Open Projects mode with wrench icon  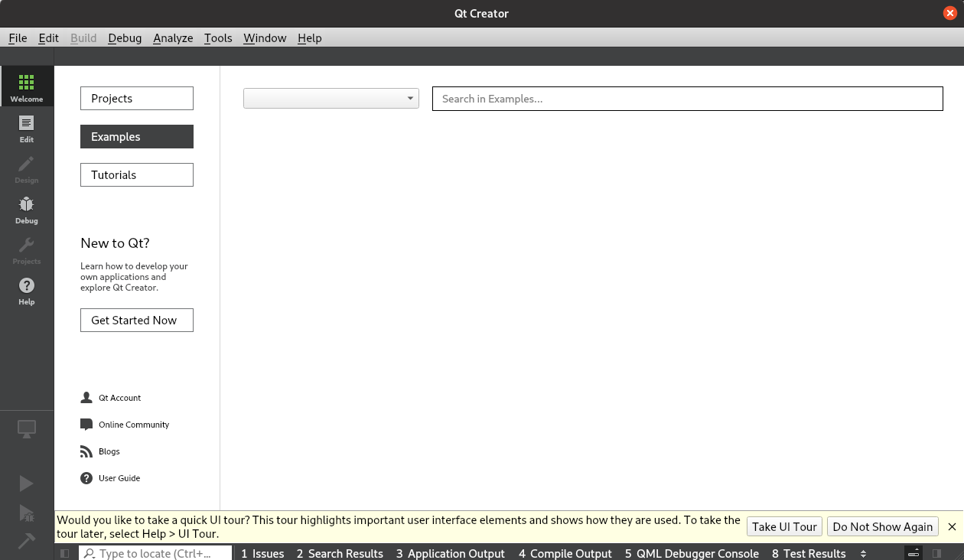27,249
